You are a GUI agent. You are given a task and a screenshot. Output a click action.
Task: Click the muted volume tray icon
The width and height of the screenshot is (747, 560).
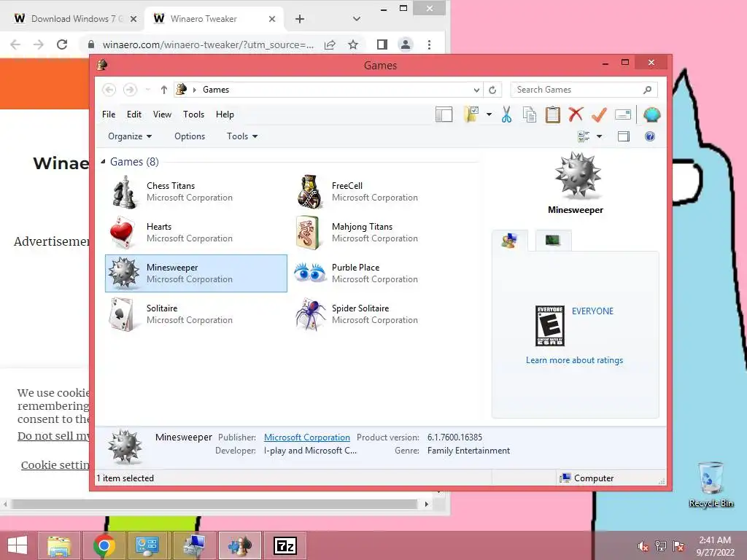pos(643,546)
